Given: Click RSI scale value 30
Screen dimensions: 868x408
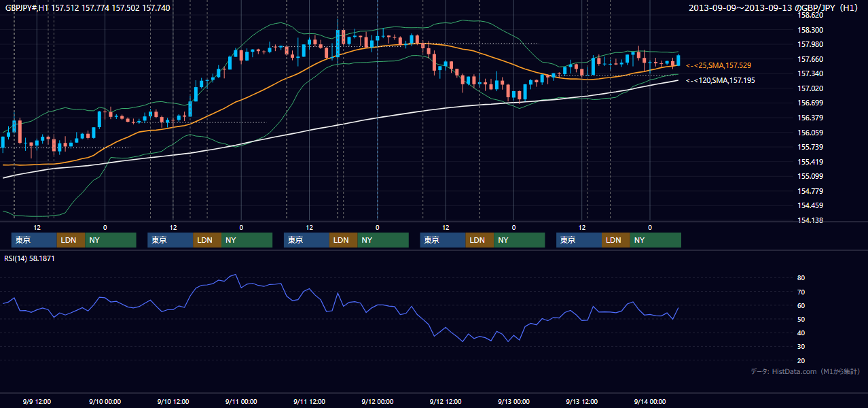Looking at the screenshot, I should (801, 347).
